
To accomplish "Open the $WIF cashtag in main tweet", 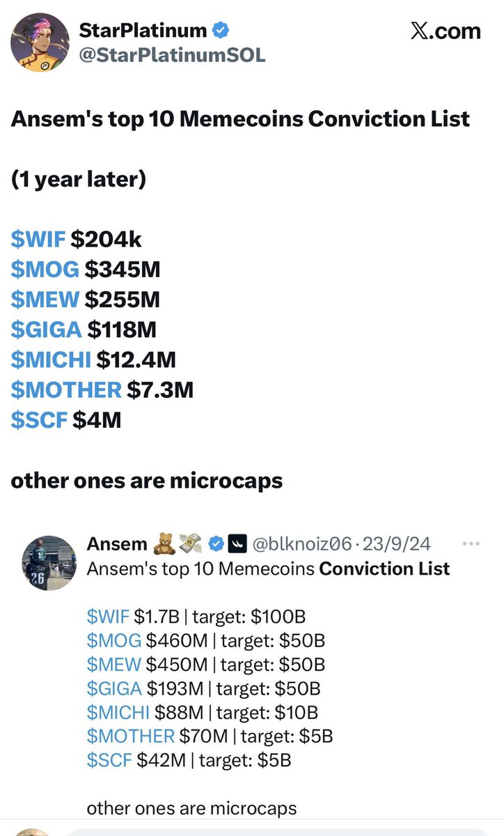I will point(38,240).
